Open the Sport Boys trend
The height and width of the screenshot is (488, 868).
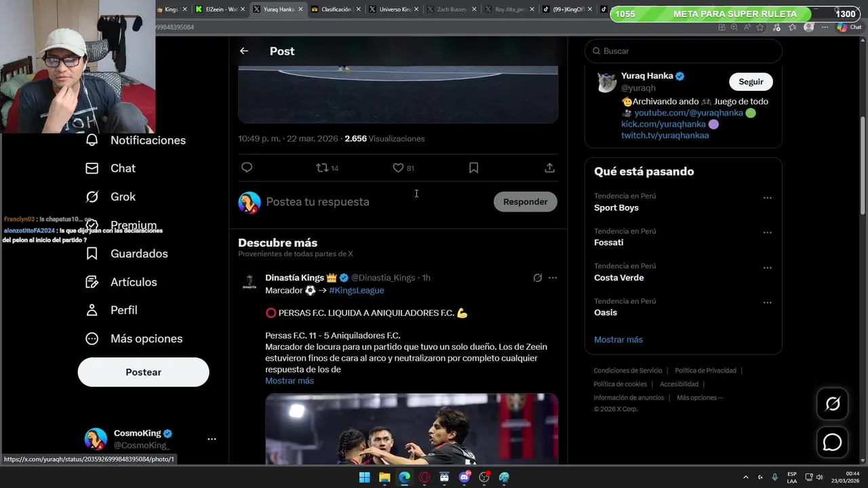pos(616,207)
